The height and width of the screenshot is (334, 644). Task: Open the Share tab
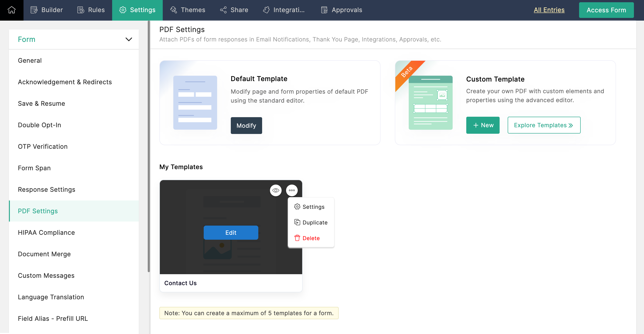pos(234,10)
